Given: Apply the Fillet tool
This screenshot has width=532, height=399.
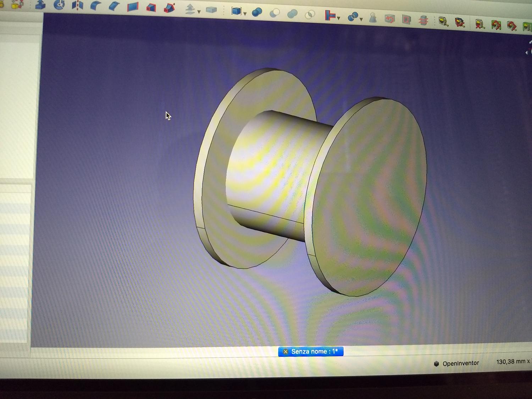Looking at the screenshot, I should 95,6.
